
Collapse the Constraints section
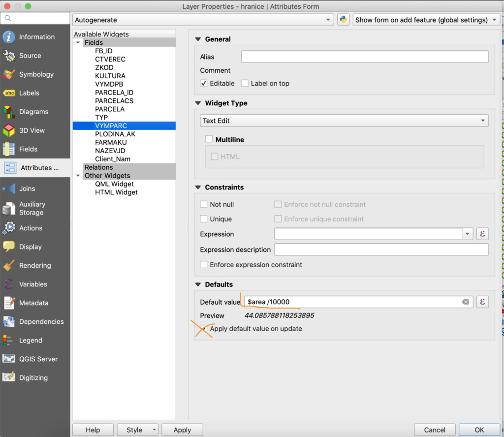(199, 187)
